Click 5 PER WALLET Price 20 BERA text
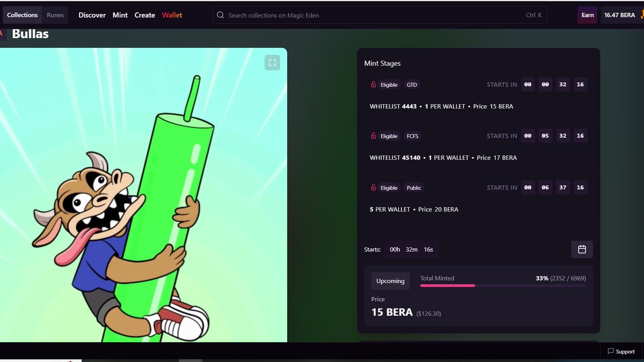The width and height of the screenshot is (644, 362). click(414, 209)
